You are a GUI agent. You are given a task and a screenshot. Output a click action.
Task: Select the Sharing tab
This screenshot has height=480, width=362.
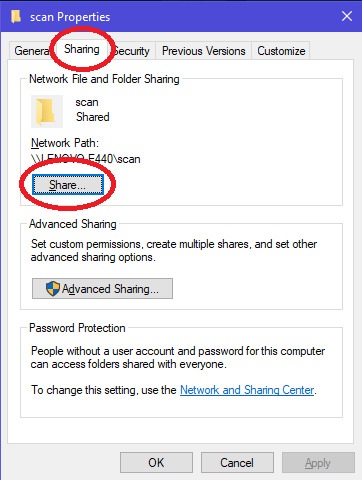[82, 49]
